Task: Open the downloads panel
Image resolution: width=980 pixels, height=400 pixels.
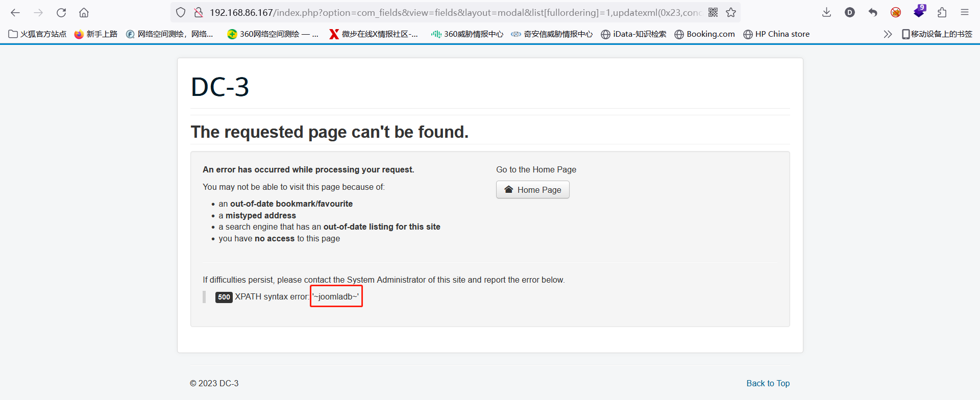Action: 827,13
